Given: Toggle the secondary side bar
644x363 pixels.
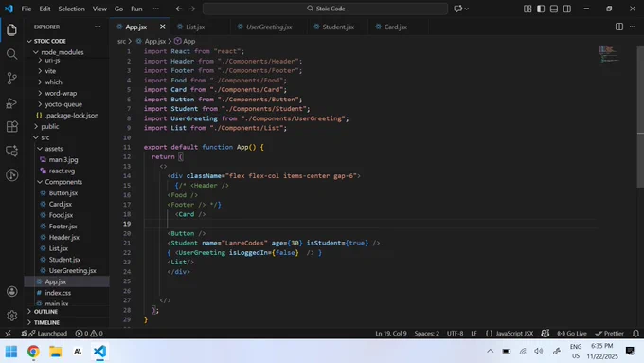Looking at the screenshot, I should tap(566, 9).
